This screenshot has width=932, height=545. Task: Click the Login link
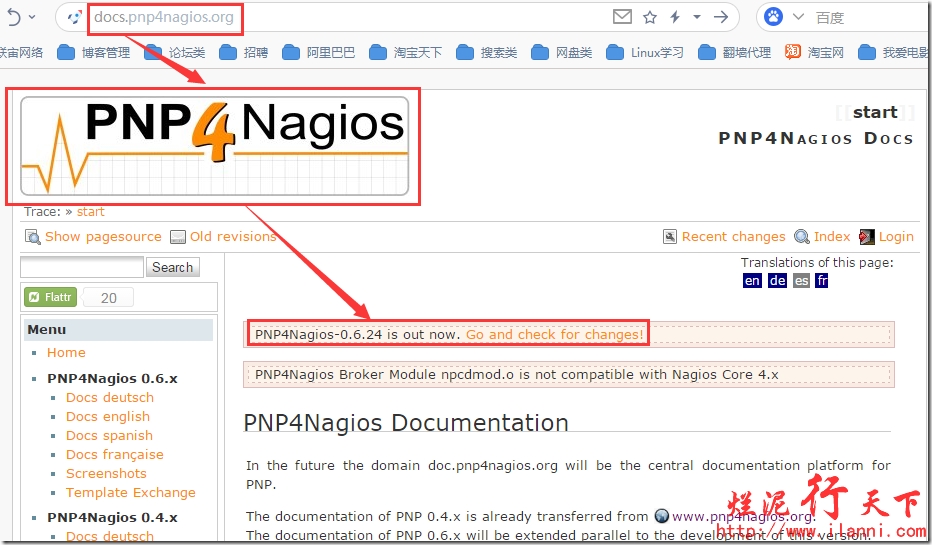point(886,237)
